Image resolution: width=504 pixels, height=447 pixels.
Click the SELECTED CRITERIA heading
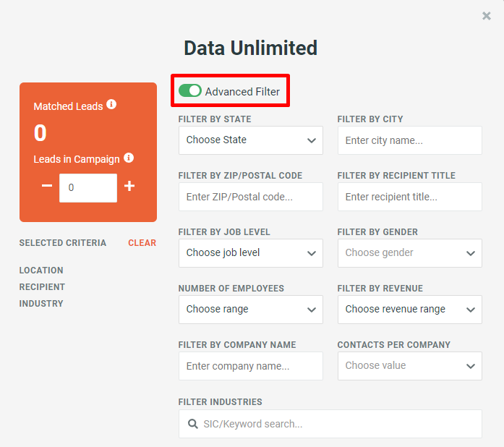63,243
